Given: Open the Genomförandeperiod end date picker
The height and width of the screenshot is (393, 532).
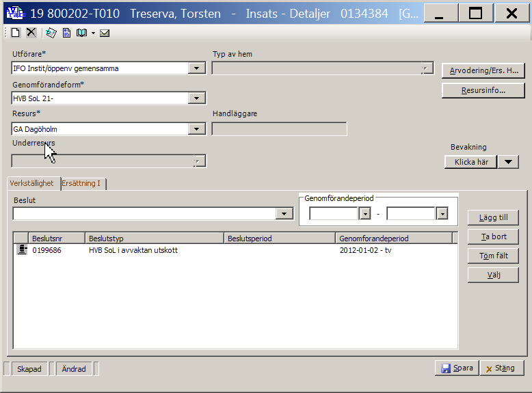Looking at the screenshot, I should click(x=442, y=214).
